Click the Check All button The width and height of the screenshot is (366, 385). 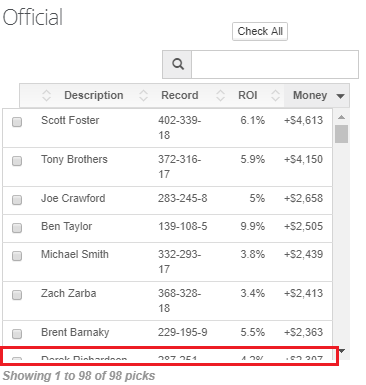click(x=260, y=32)
